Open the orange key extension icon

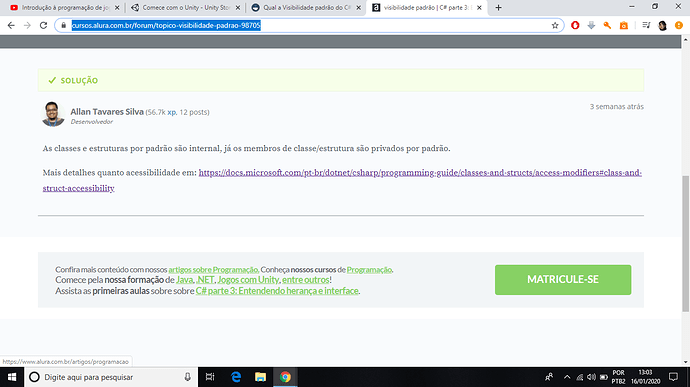607,26
